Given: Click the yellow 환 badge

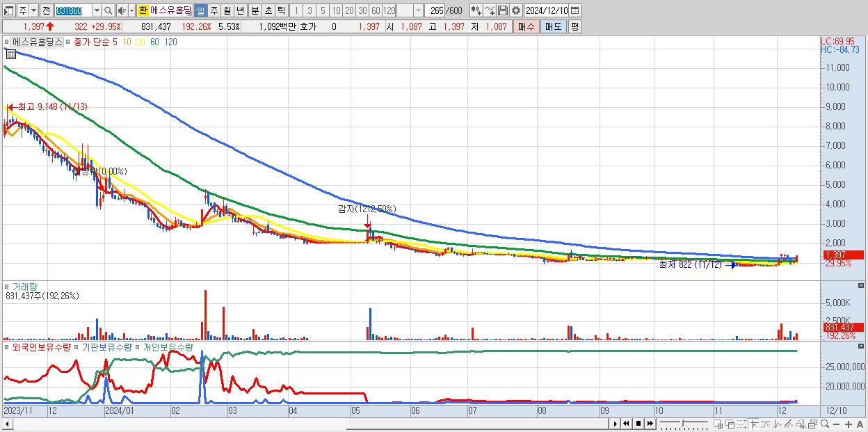Looking at the screenshot, I should [x=143, y=10].
